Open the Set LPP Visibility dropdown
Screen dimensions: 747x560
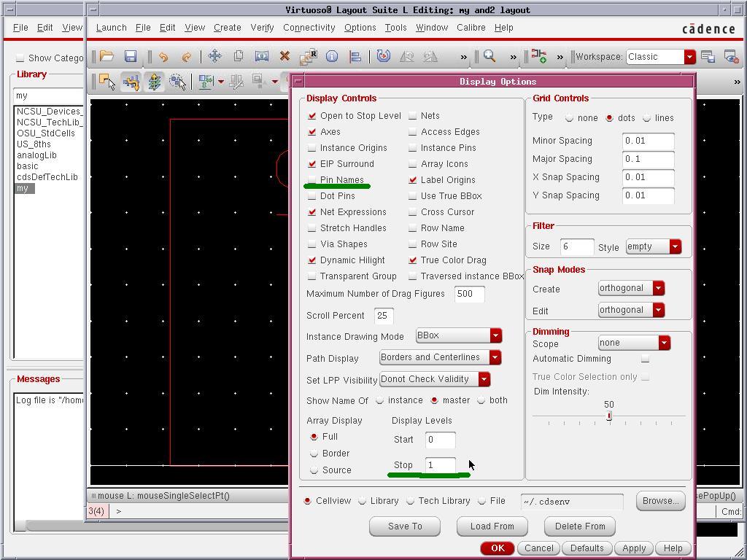(x=435, y=379)
